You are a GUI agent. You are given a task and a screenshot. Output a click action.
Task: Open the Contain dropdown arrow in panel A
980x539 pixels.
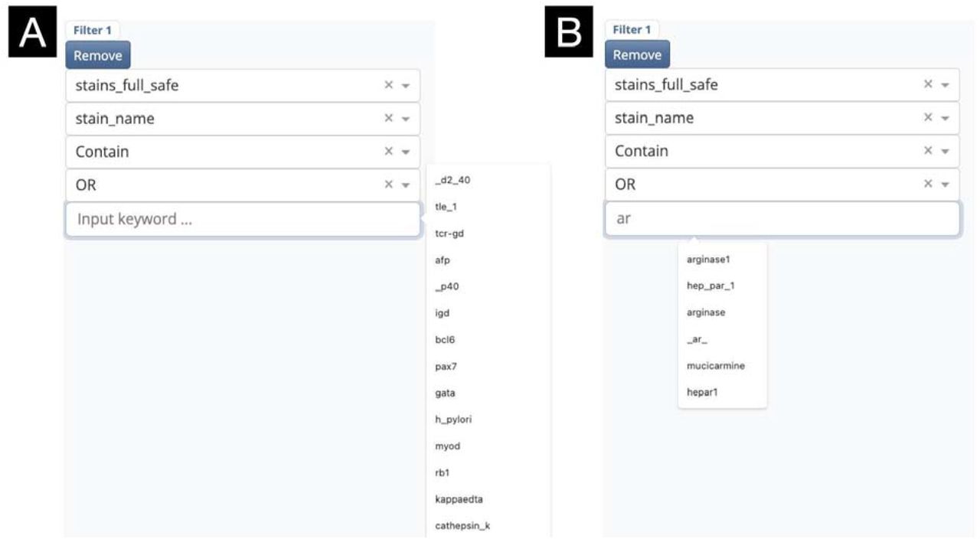pyautogui.click(x=406, y=152)
